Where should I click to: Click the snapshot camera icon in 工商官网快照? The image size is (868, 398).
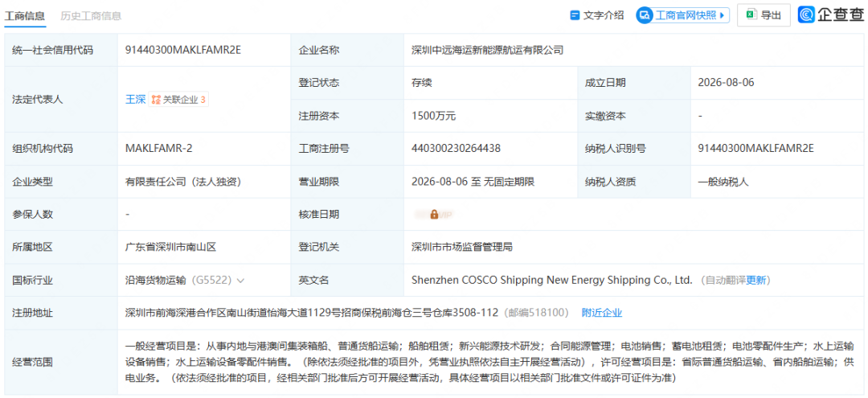tap(645, 15)
